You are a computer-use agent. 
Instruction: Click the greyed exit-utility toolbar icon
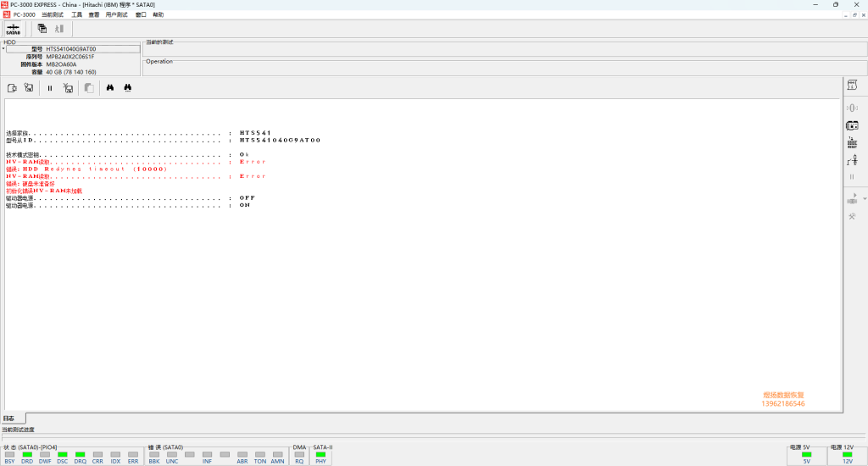[x=59, y=28]
